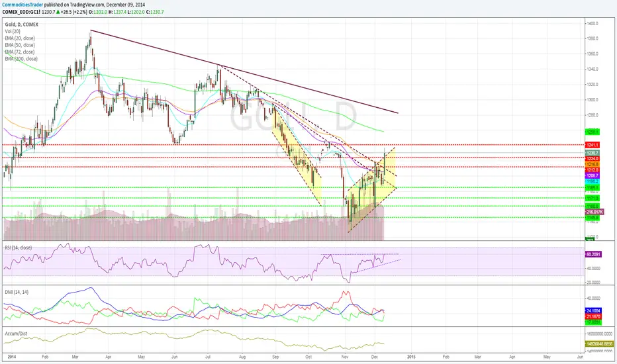Click the blue 24.1004 DMI value label

coord(593,311)
